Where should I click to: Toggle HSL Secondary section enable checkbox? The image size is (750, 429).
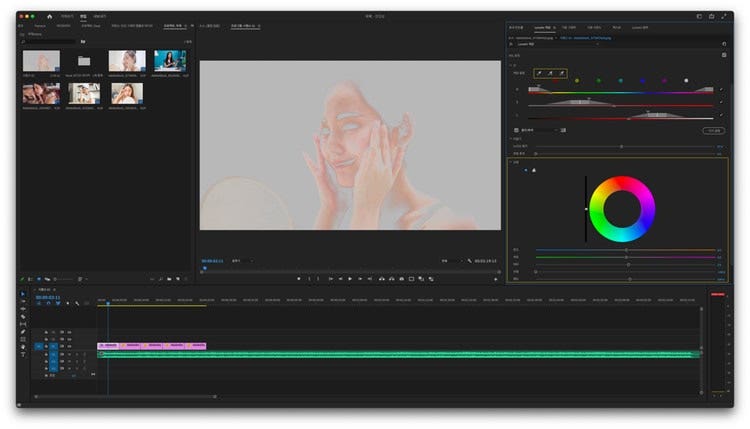(x=724, y=55)
